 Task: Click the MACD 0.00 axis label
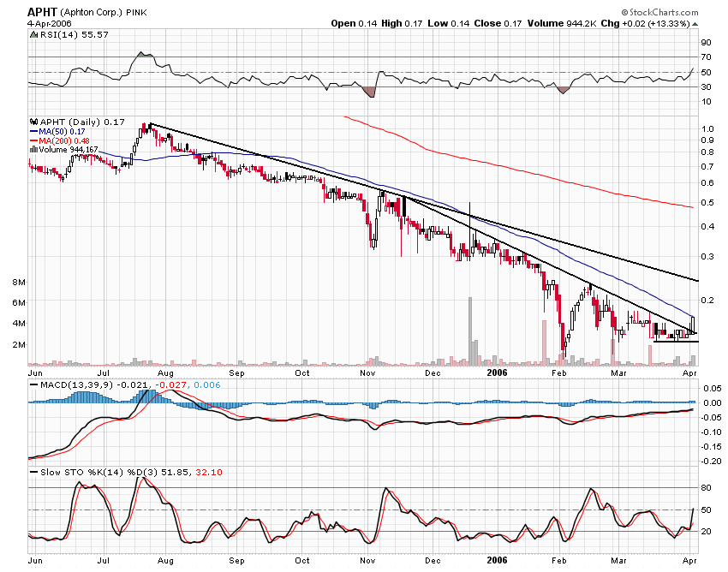711,403
